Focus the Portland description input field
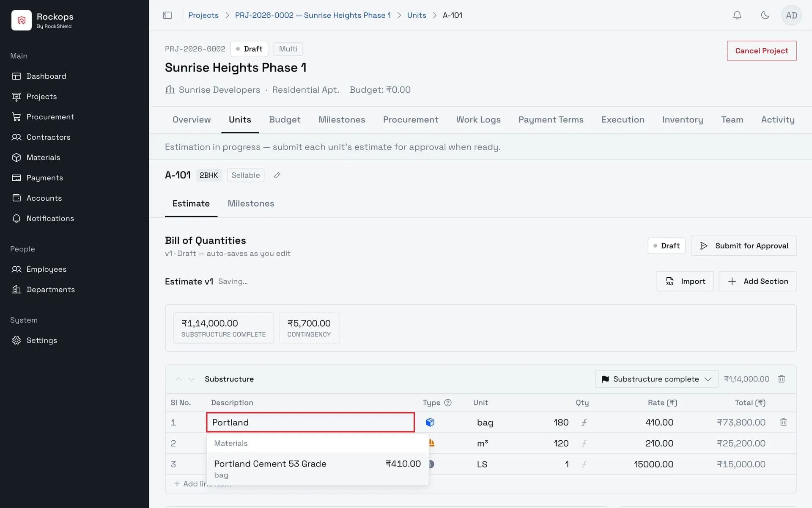812x508 pixels. (310, 422)
